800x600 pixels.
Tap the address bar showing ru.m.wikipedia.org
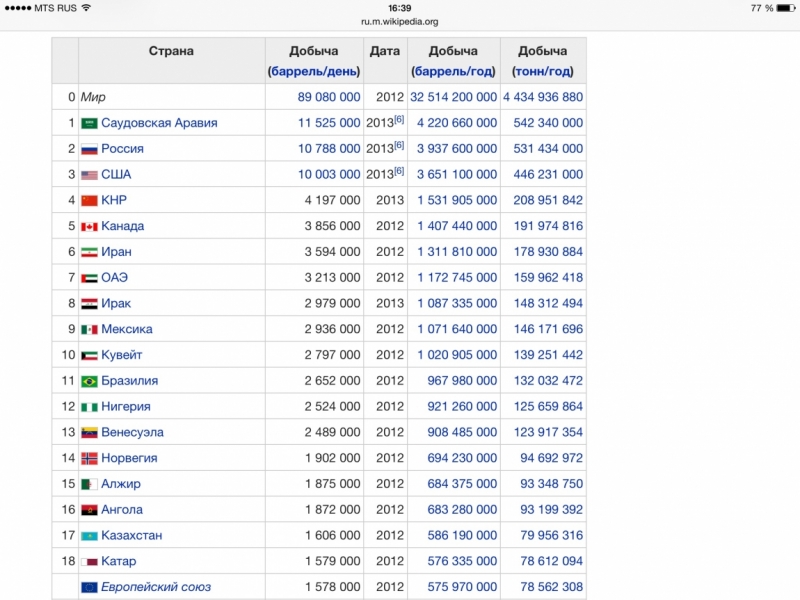point(400,20)
